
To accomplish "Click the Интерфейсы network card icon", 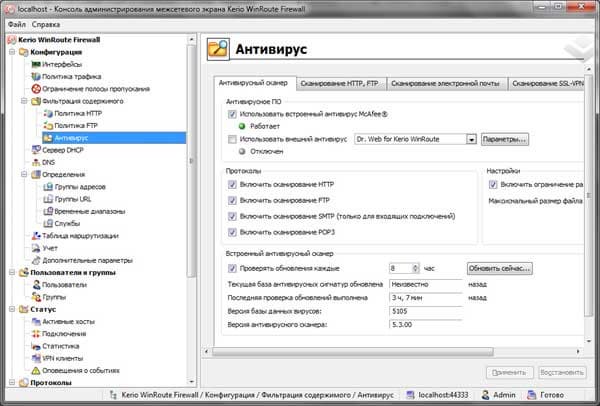I will pyautogui.click(x=36, y=64).
